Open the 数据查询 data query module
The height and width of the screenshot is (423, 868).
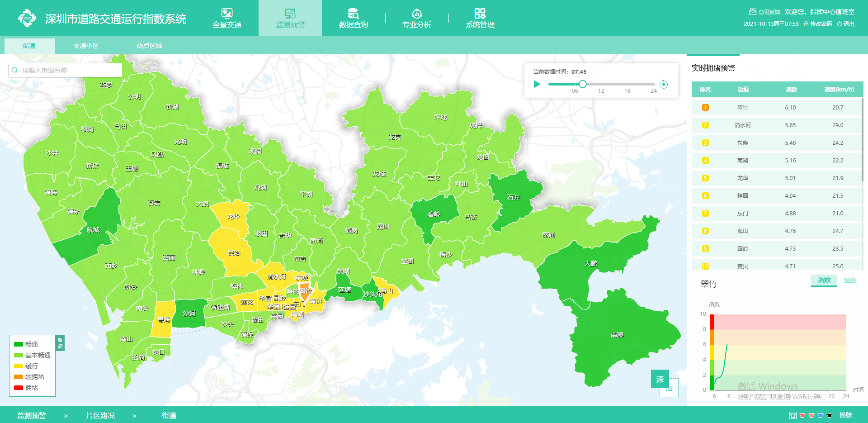354,18
